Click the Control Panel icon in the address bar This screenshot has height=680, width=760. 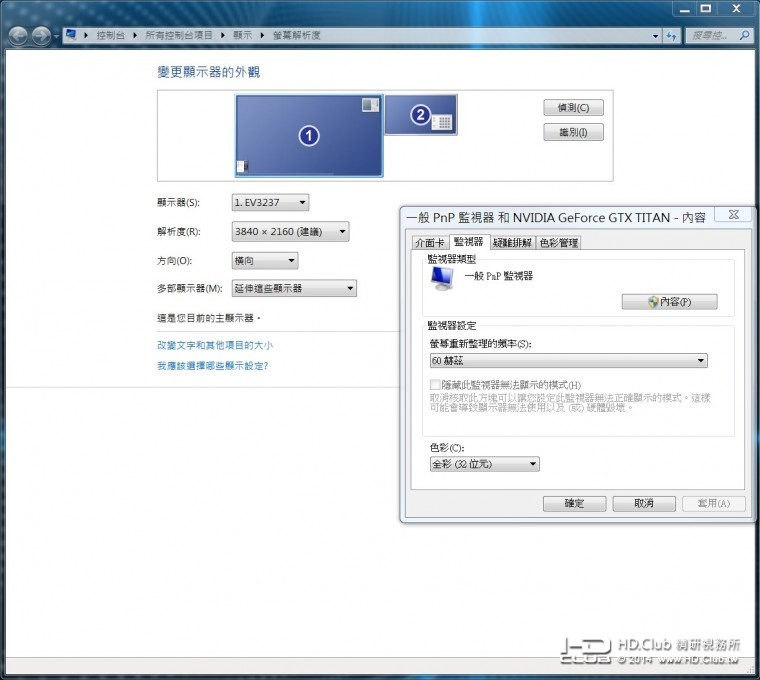71,35
